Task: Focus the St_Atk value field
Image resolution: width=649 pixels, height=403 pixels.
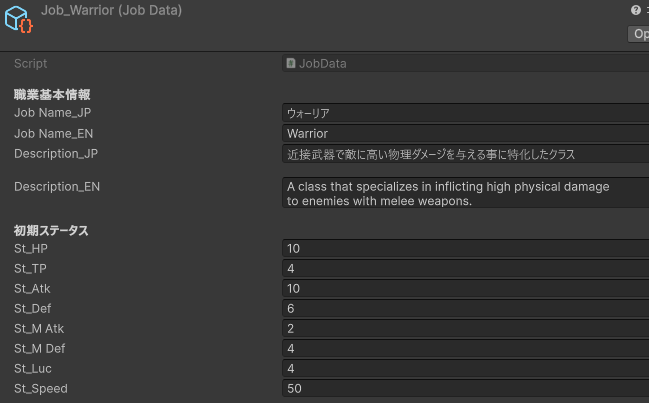Action: pyautogui.click(x=465, y=288)
